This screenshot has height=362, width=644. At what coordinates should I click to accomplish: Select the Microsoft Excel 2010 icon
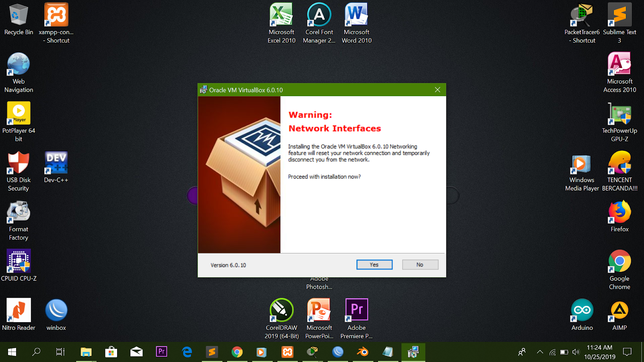click(281, 23)
